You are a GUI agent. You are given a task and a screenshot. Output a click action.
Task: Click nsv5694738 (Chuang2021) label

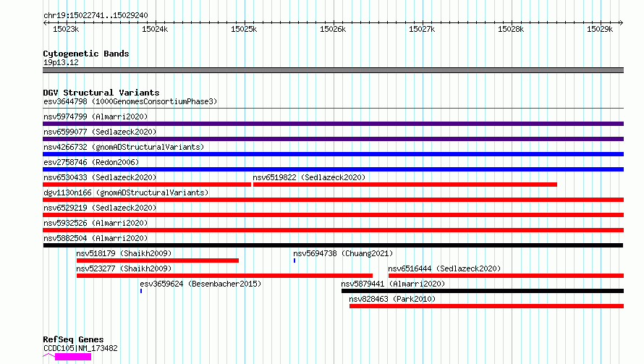pos(343,253)
